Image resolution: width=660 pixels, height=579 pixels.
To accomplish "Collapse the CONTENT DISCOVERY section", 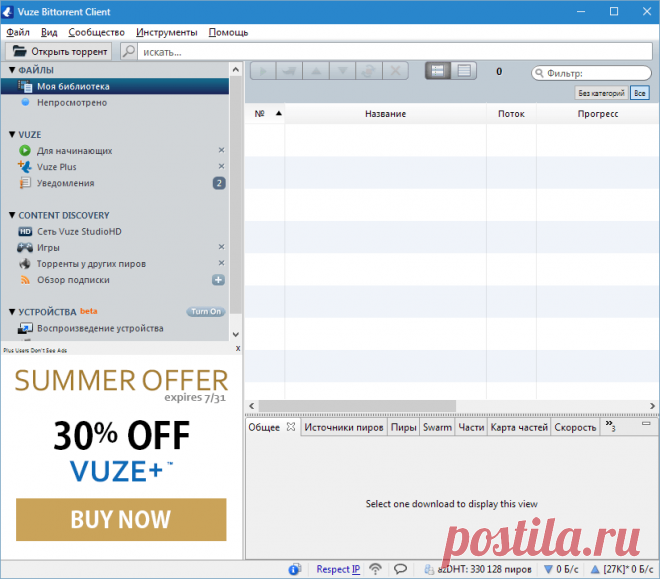I will pyautogui.click(x=12, y=215).
